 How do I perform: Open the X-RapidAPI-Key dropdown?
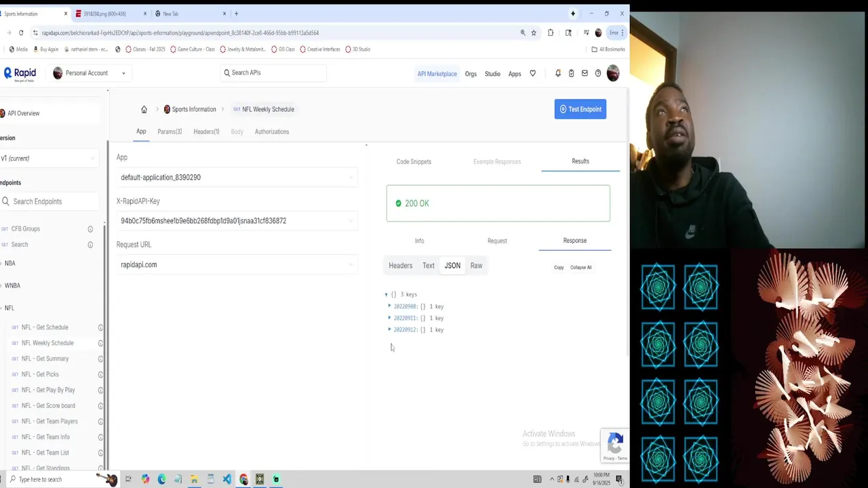[237, 221]
